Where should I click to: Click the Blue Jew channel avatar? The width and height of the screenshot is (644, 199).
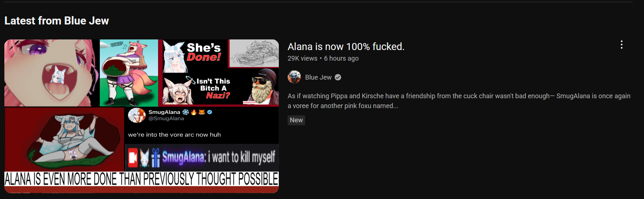(x=294, y=77)
